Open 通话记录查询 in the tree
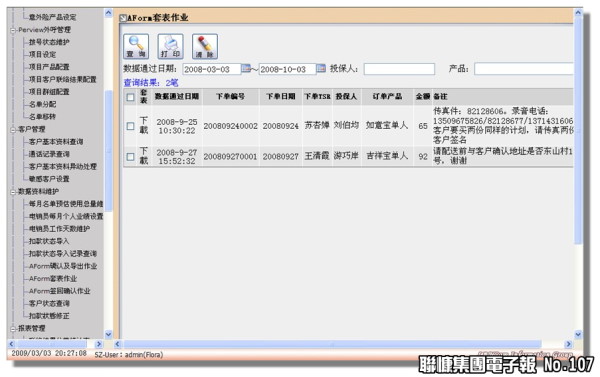The image size is (600, 377). [x=49, y=154]
